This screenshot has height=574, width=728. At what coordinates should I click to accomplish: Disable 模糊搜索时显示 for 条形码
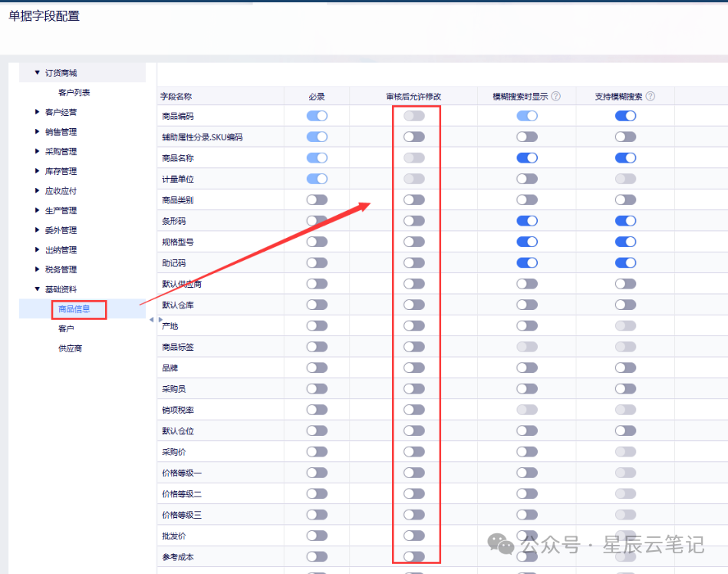click(x=527, y=220)
